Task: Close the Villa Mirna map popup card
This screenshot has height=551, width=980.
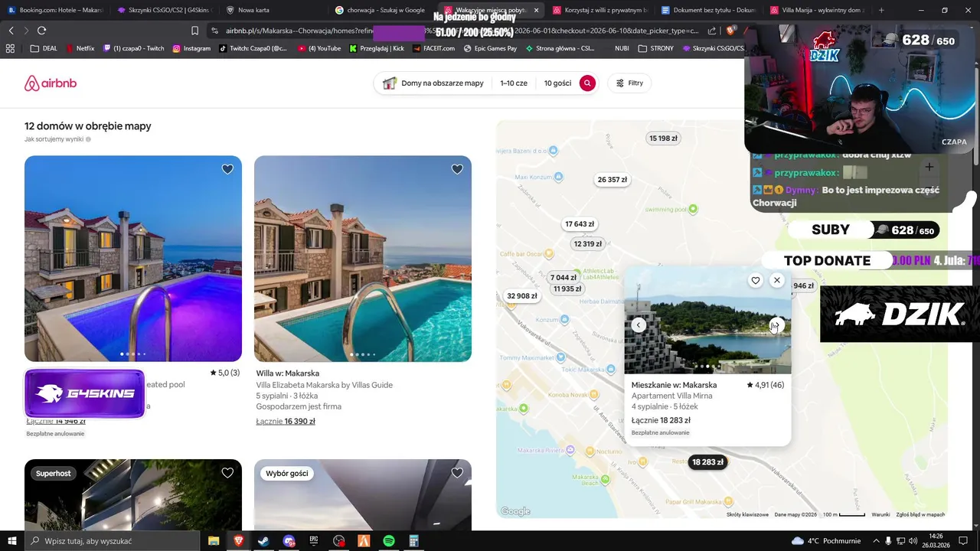Action: click(777, 280)
